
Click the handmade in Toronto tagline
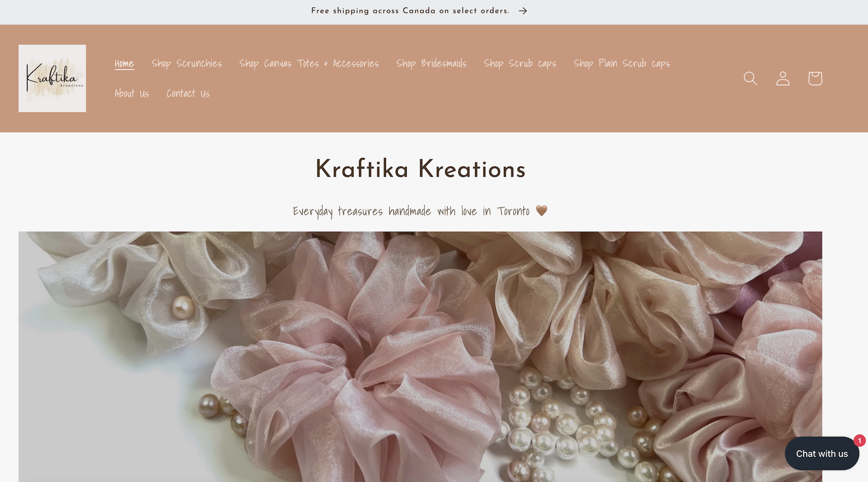(411, 211)
